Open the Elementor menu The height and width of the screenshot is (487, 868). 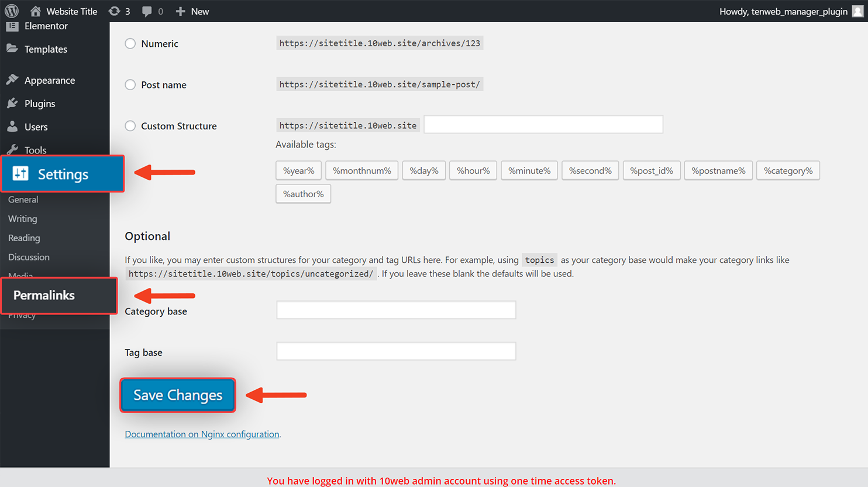46,26
